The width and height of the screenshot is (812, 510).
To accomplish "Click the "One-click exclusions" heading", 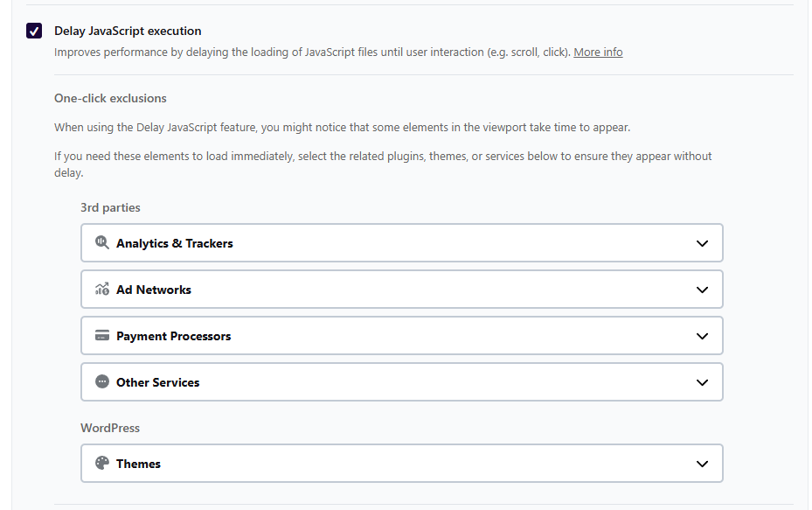I will point(110,98).
